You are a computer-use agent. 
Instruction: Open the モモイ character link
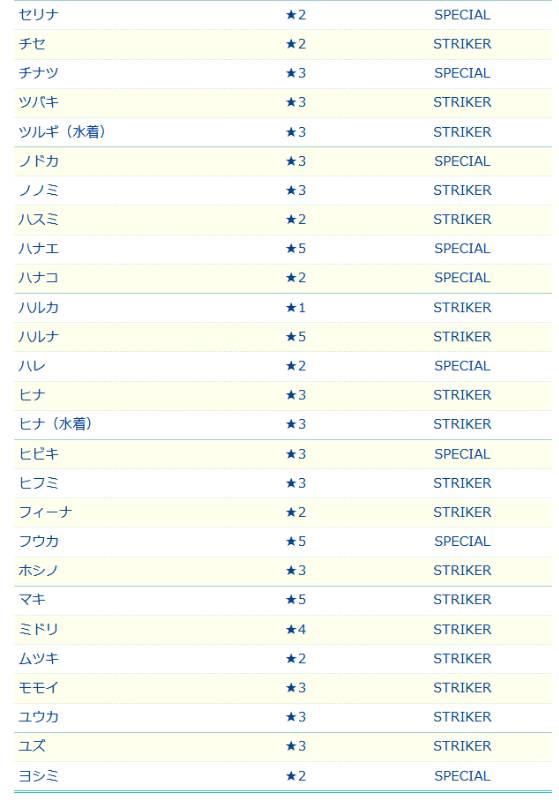[38, 688]
